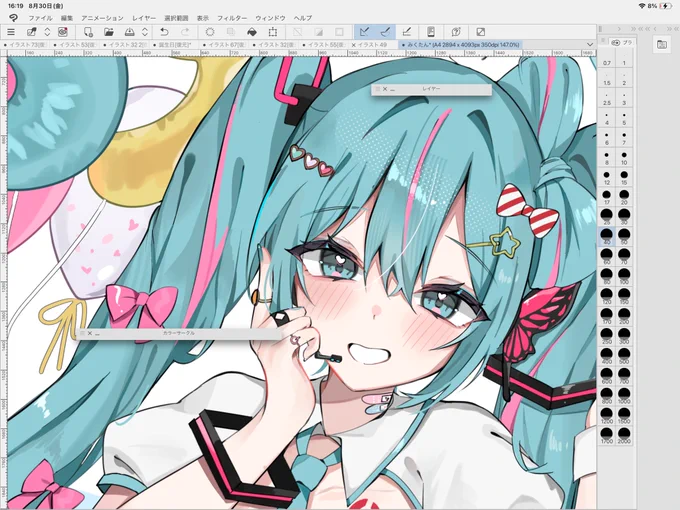
Task: Open the hamburger menu in command bar
Action: click(11, 32)
